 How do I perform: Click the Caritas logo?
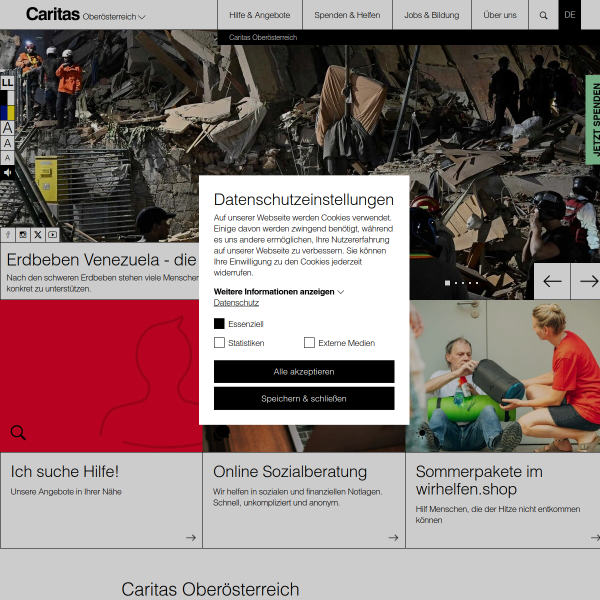(x=53, y=14)
